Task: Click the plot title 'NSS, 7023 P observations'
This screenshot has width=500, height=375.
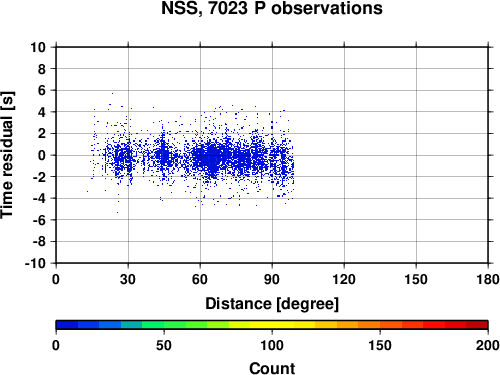Action: click(272, 8)
